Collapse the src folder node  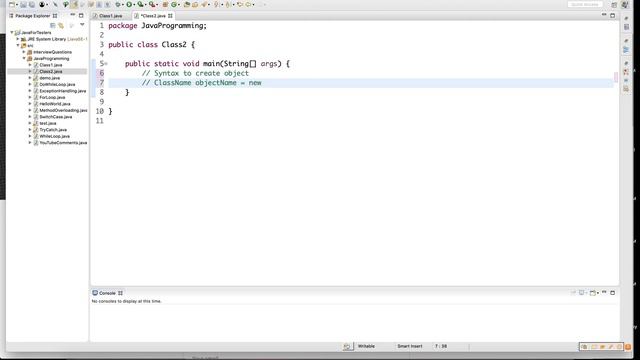pos(18,45)
